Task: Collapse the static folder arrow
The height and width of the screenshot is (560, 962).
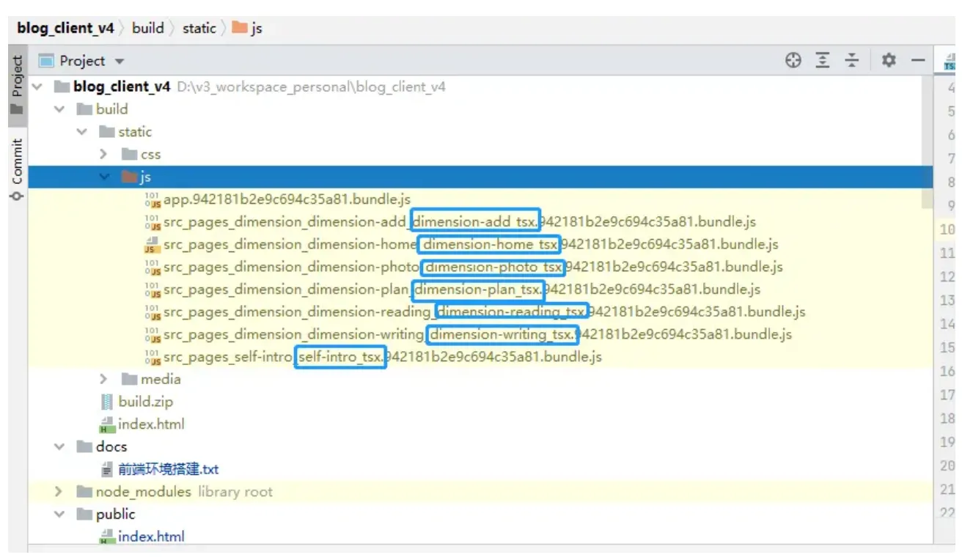Action: (x=81, y=132)
